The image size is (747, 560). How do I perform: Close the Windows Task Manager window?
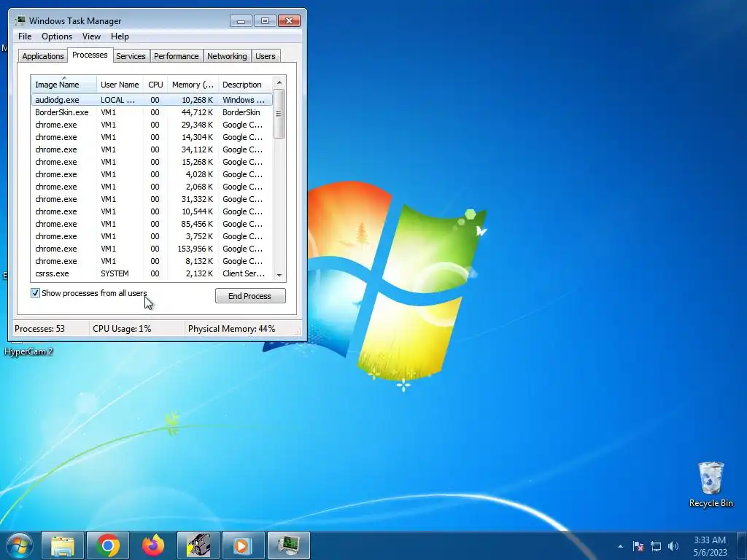pyautogui.click(x=289, y=21)
